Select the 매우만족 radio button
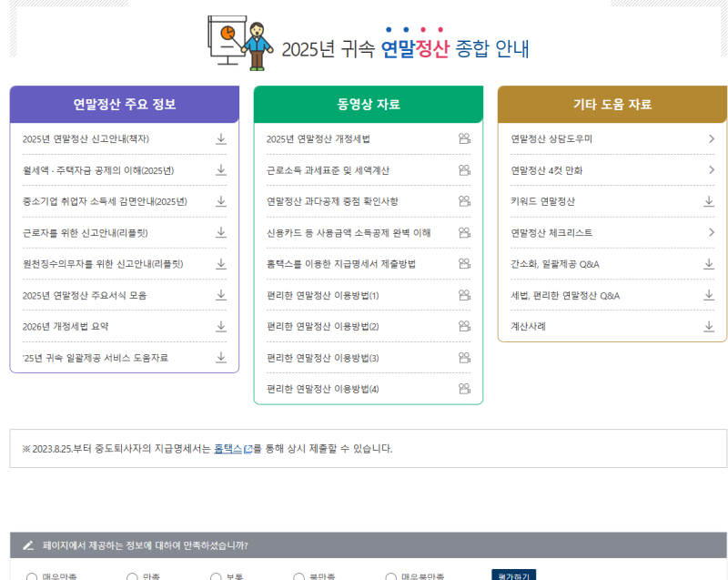The height and width of the screenshot is (580, 728). [x=32, y=577]
